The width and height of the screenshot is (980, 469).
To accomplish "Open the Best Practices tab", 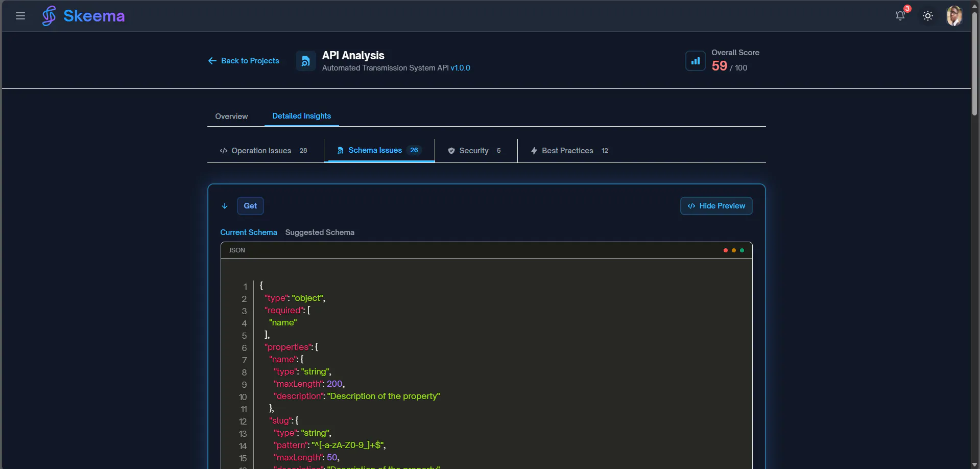I will (570, 151).
